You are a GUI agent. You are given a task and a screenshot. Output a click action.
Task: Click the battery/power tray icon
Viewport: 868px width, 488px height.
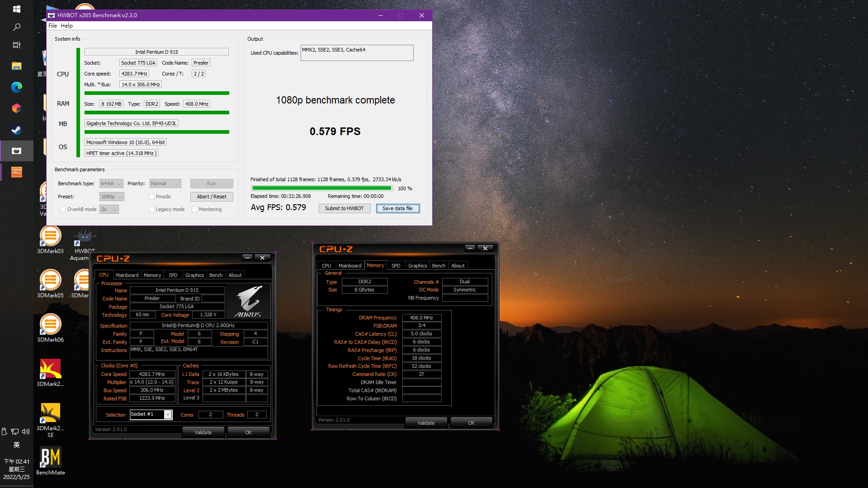[4, 432]
